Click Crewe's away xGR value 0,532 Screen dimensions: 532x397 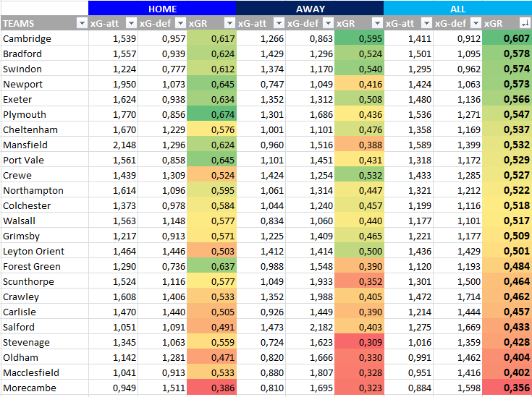[x=359, y=175]
